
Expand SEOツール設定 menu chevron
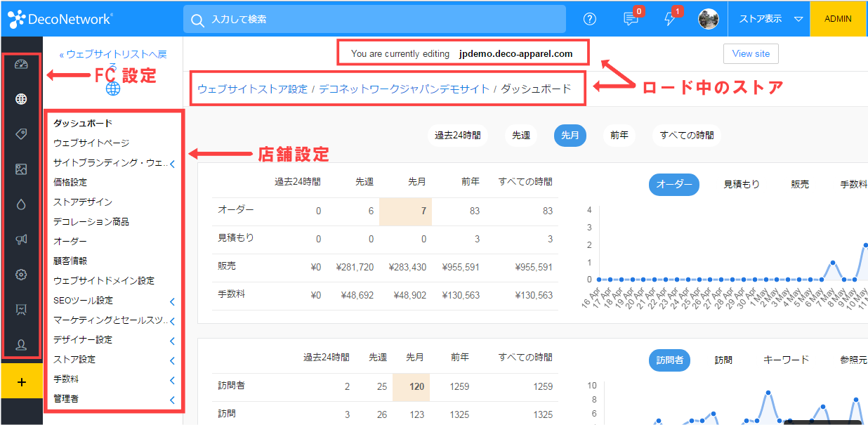pos(172,301)
